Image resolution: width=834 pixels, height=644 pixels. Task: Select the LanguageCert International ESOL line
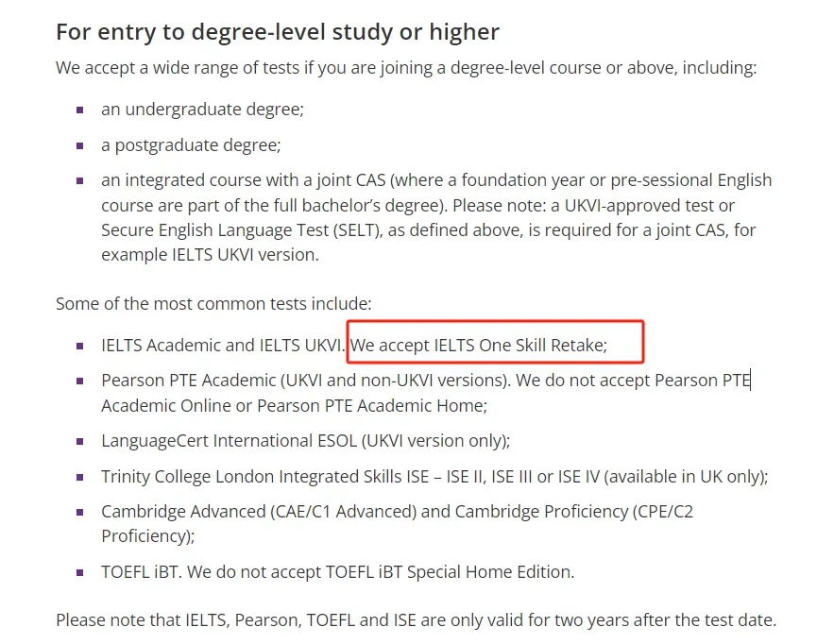[305, 440]
